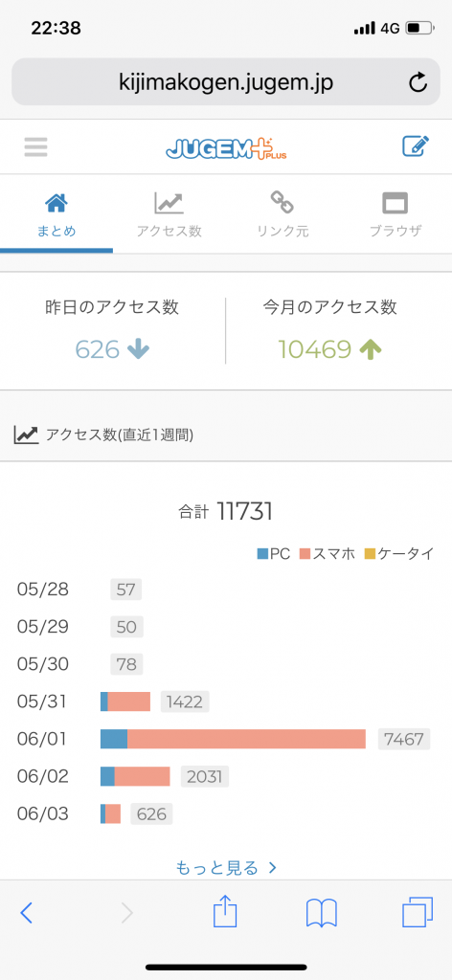The width and height of the screenshot is (452, 980).
Task: Tap the compose post pencil icon
Action: coord(415,146)
